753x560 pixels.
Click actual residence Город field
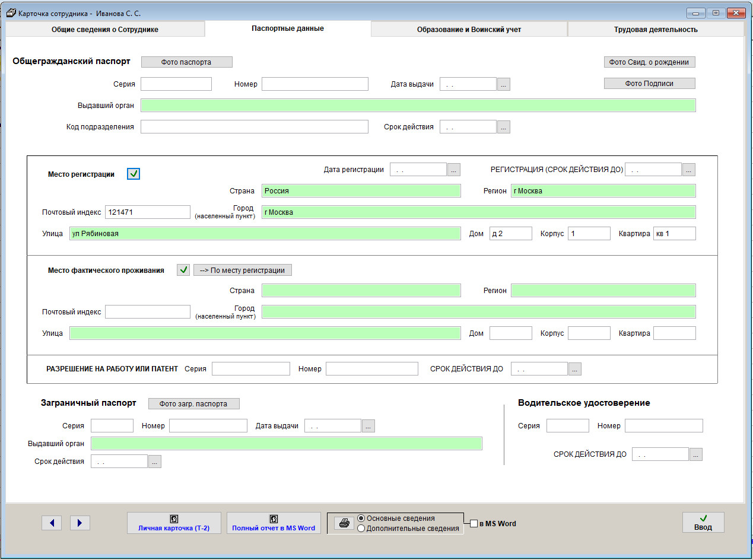click(x=479, y=311)
